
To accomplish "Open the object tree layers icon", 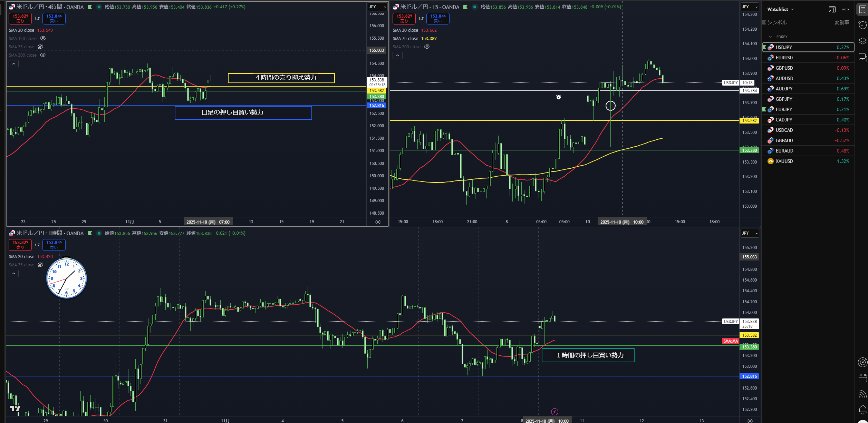I will [x=862, y=41].
